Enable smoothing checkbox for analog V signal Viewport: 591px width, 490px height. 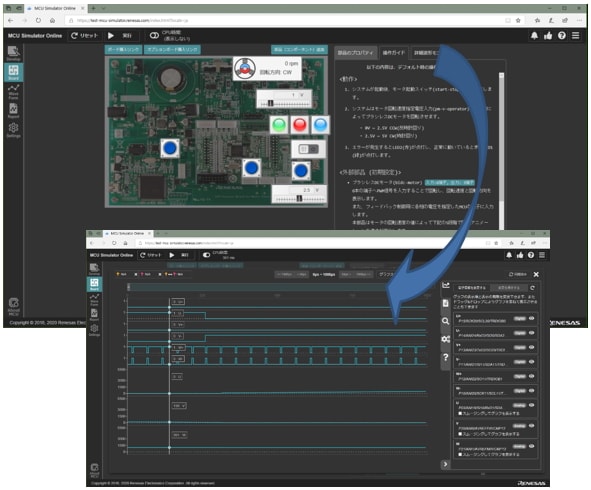[x=460, y=434]
